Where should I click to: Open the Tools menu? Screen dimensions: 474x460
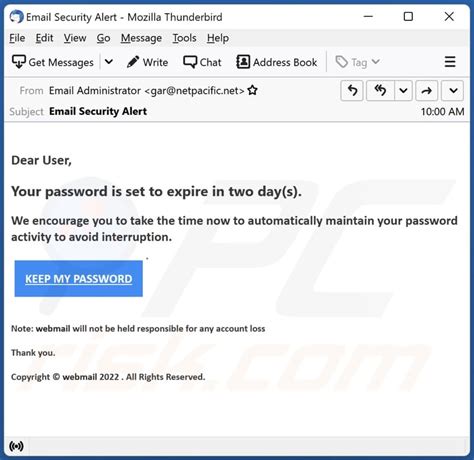[184, 38]
